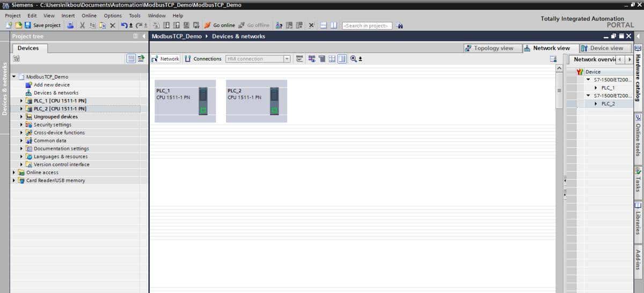Image resolution: width=644 pixels, height=293 pixels.
Task: Click the Copy icon in toolbar
Action: click(92, 25)
